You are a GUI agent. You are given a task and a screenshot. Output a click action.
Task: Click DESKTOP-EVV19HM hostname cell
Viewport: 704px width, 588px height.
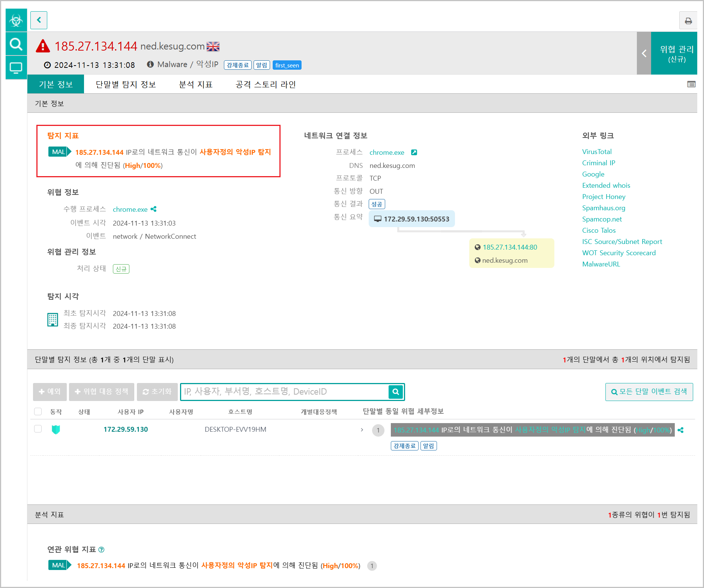pos(236,429)
